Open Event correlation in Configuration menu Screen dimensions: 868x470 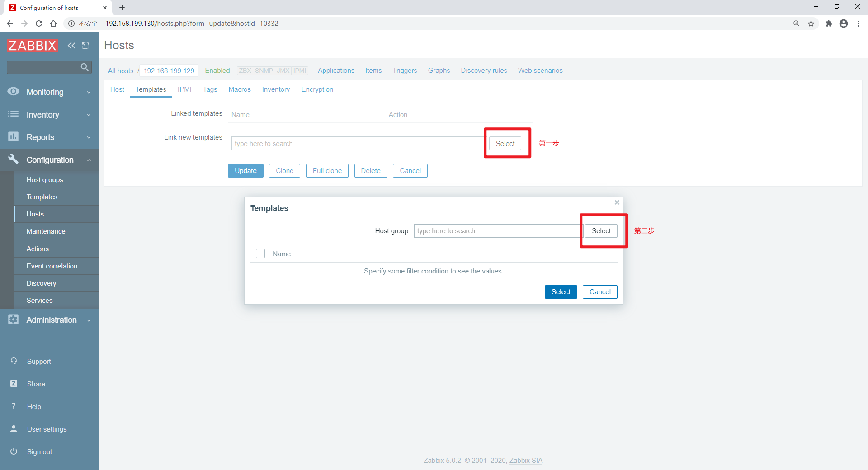56,266
